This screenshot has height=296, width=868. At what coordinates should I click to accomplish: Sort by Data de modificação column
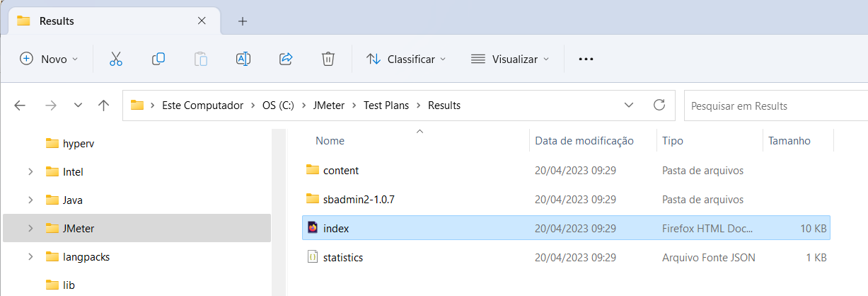(584, 141)
